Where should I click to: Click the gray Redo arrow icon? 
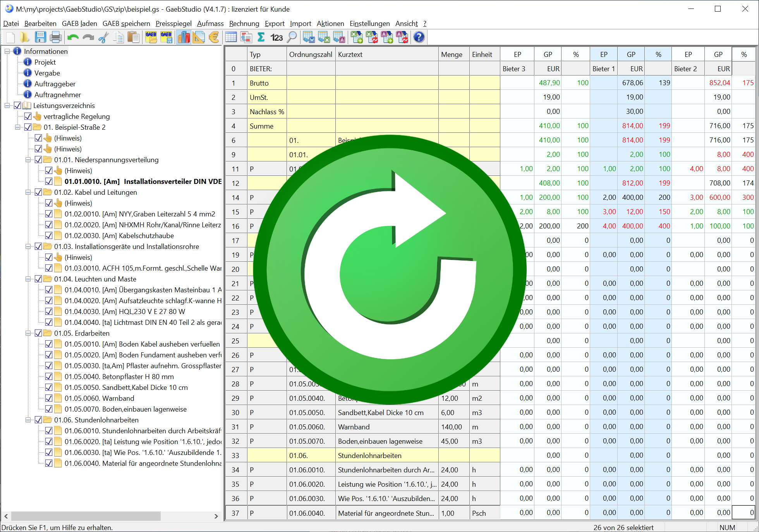[x=88, y=38]
